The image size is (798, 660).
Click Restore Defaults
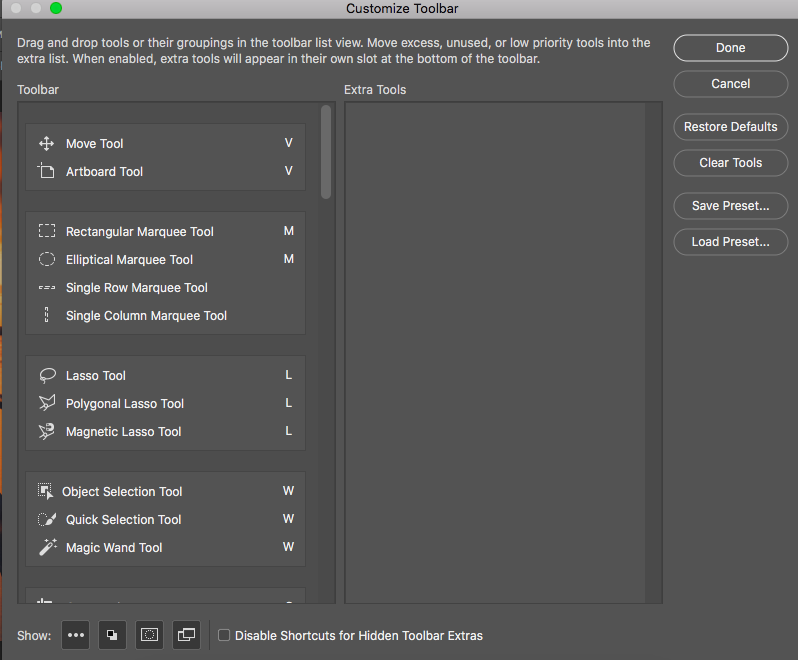click(x=730, y=127)
